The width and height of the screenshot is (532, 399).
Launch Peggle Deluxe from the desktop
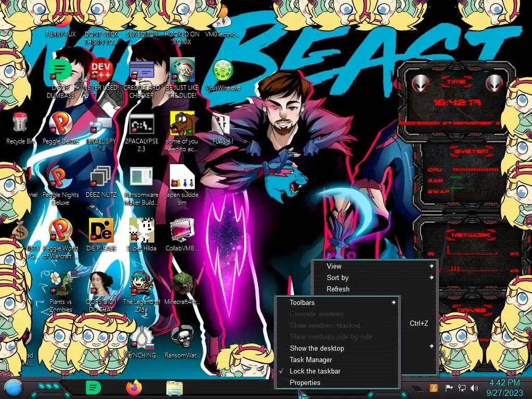coord(61,128)
